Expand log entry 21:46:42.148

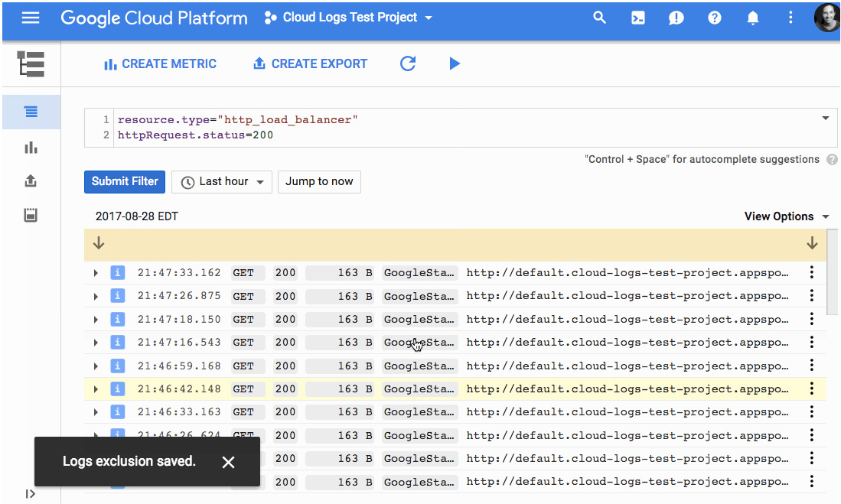(x=96, y=389)
